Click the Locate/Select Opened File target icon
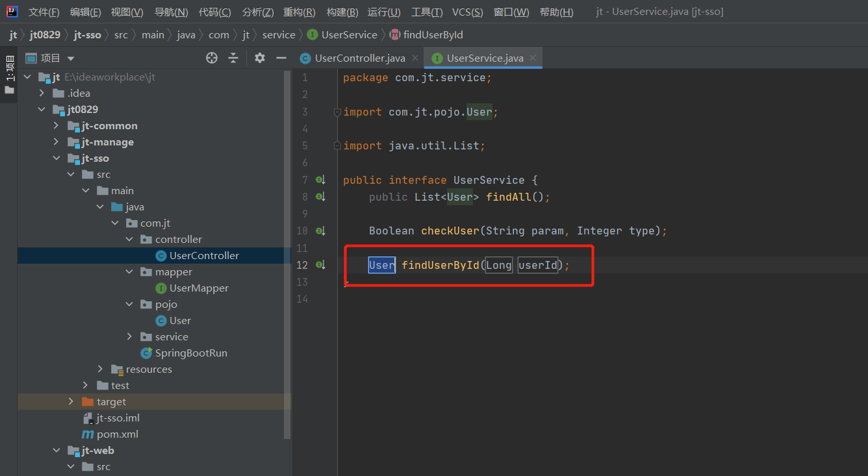 point(212,58)
